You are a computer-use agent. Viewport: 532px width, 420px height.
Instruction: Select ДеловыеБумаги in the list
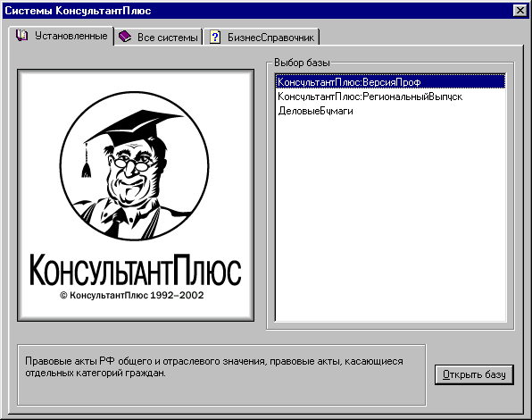coord(390,111)
